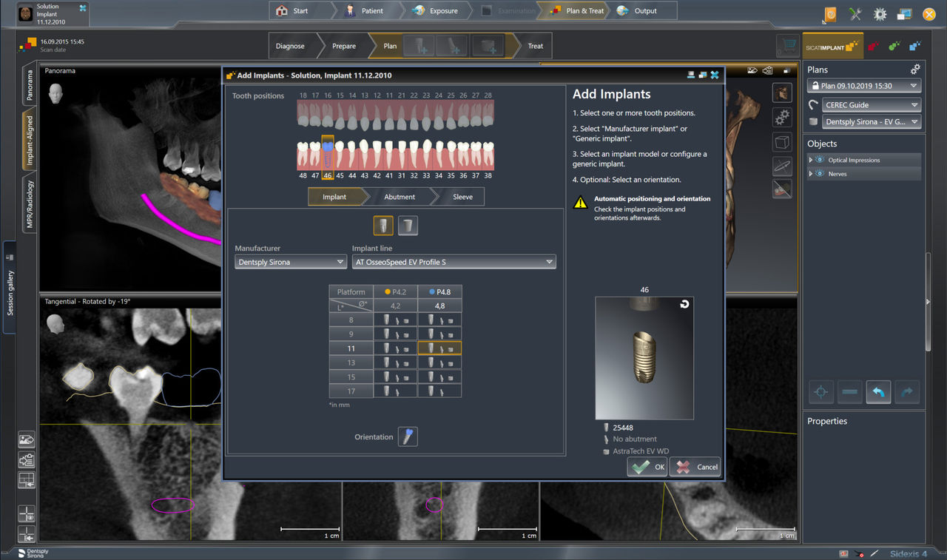Hide the Nerves object
The width and height of the screenshot is (947, 560).
821,173
